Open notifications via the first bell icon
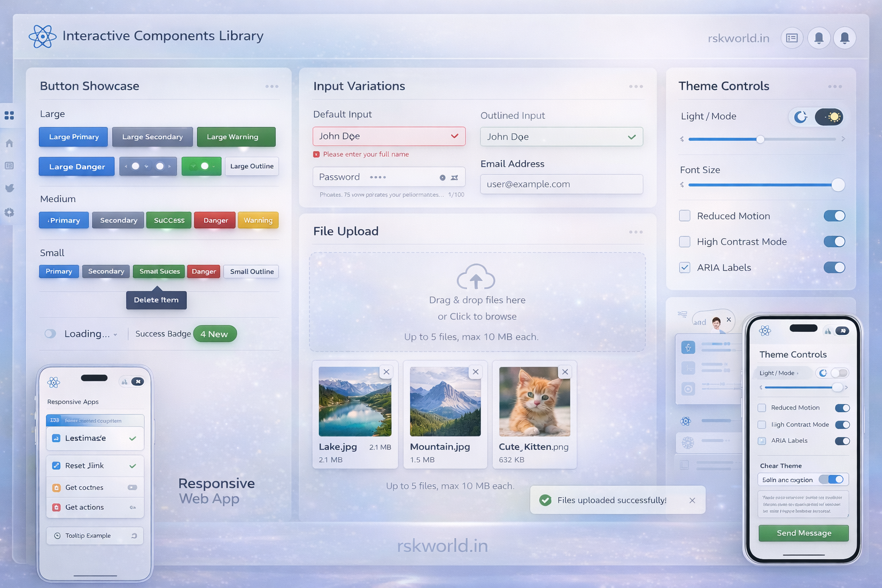Viewport: 882px width, 588px height. tap(818, 38)
